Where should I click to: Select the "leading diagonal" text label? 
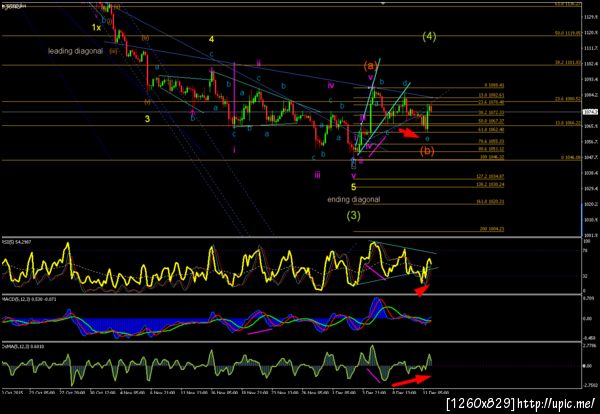75,51
